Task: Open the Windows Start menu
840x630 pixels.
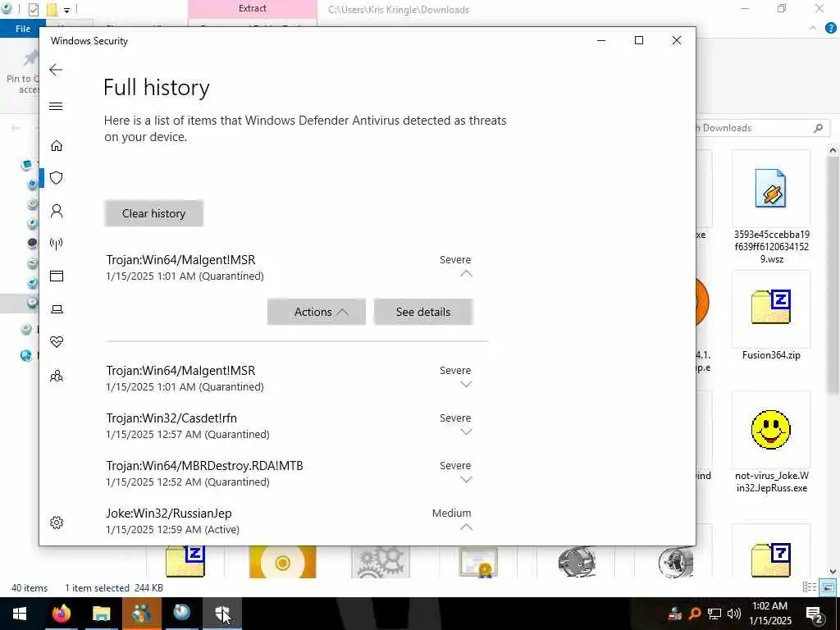Action: pos(20,614)
